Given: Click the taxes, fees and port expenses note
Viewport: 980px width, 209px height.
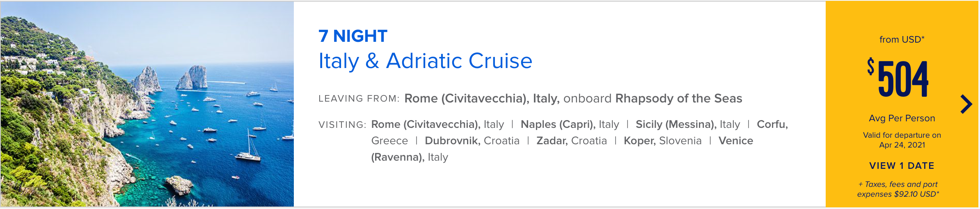Looking at the screenshot, I should (898, 189).
